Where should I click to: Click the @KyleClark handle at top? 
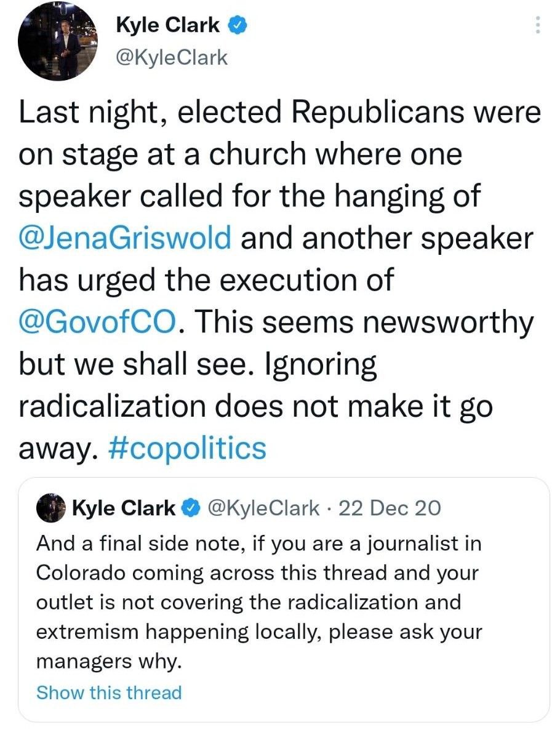[x=172, y=57]
